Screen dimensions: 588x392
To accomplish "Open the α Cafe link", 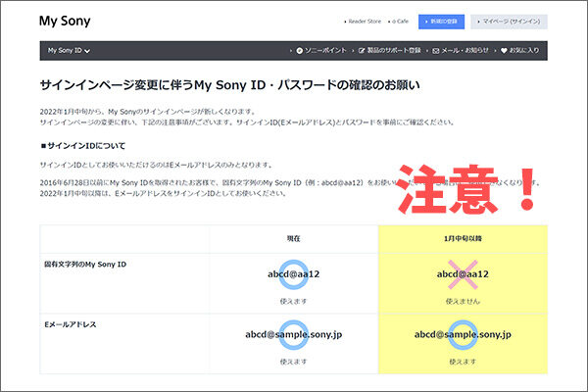I will point(400,22).
